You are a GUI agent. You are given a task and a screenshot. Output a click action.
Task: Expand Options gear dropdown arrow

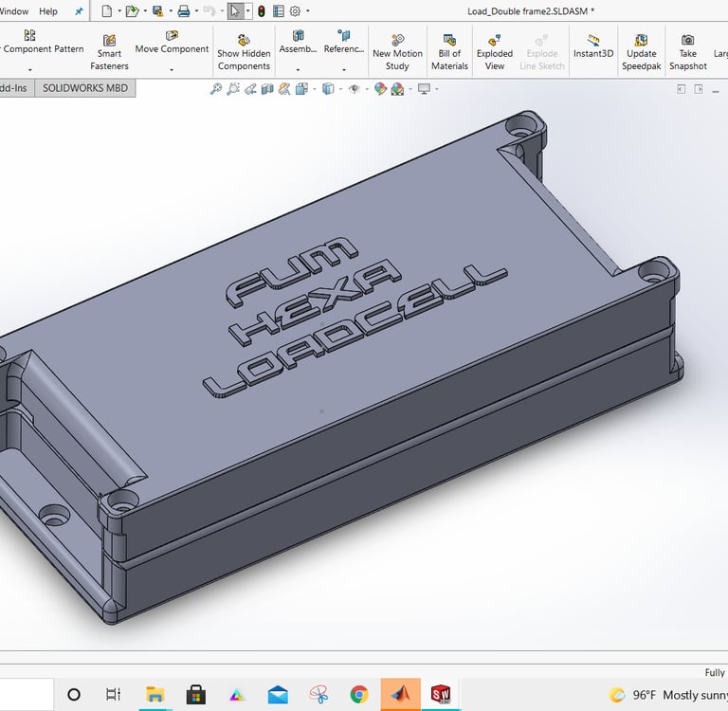click(x=307, y=11)
